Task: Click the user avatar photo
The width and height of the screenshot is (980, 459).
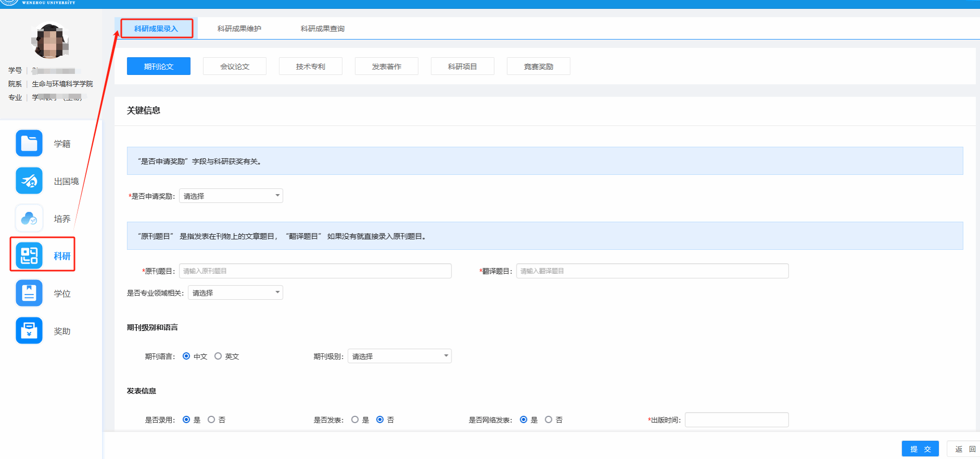Action: coord(50,41)
